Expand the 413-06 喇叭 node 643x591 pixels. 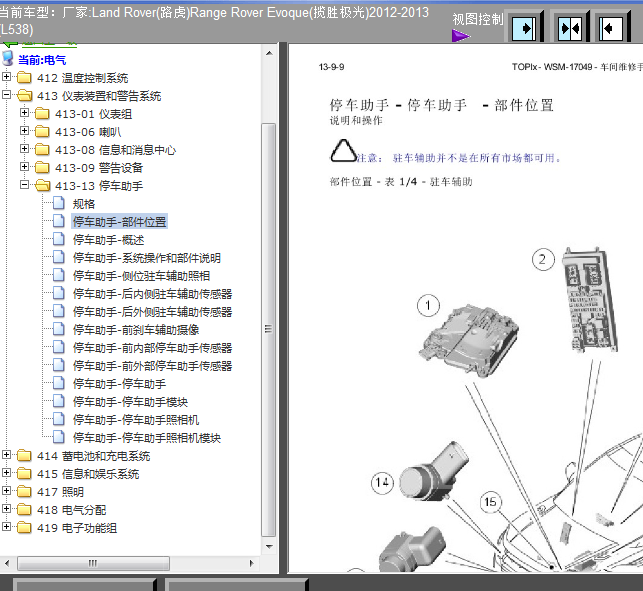(x=24, y=130)
